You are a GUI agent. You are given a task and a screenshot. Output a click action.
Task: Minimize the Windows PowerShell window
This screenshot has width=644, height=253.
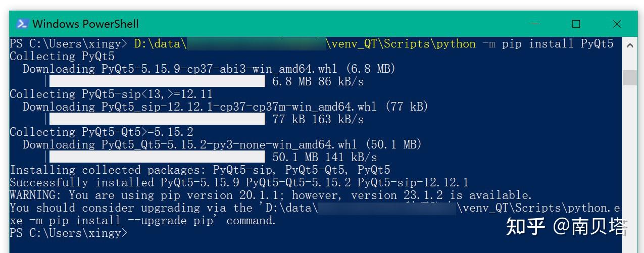pyautogui.click(x=535, y=24)
